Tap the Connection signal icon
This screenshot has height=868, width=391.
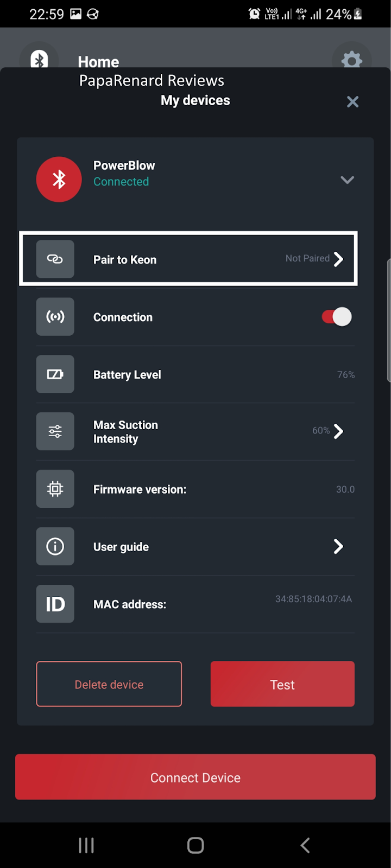55,317
